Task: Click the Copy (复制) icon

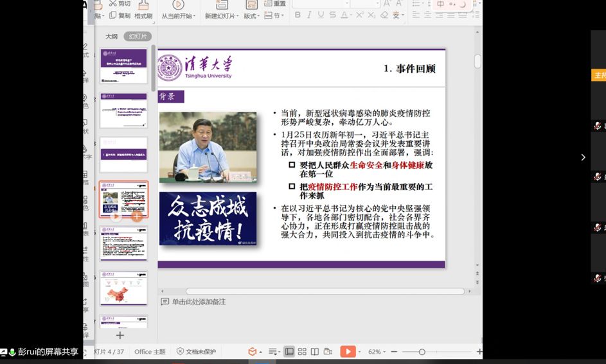Action: pyautogui.click(x=120, y=15)
